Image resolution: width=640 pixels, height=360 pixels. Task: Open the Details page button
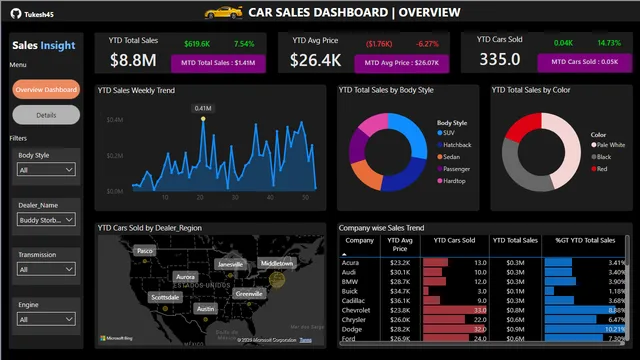coord(46,115)
